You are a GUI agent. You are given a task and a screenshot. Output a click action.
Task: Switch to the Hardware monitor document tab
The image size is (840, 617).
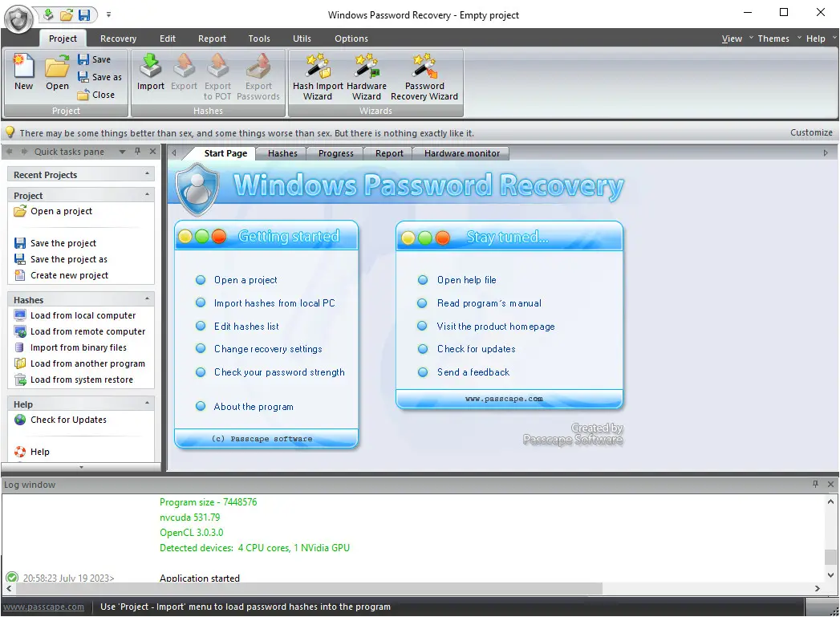click(x=462, y=153)
